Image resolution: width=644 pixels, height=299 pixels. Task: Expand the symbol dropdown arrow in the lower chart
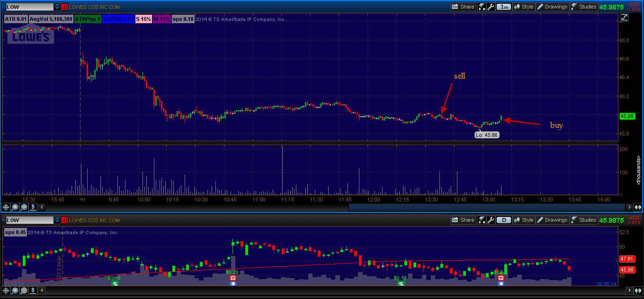(x=57, y=220)
